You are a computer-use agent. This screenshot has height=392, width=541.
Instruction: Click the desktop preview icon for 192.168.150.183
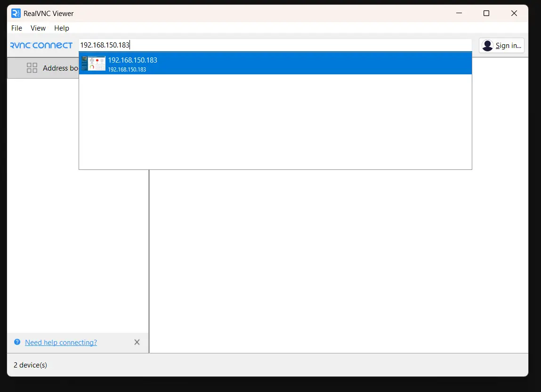94,63
